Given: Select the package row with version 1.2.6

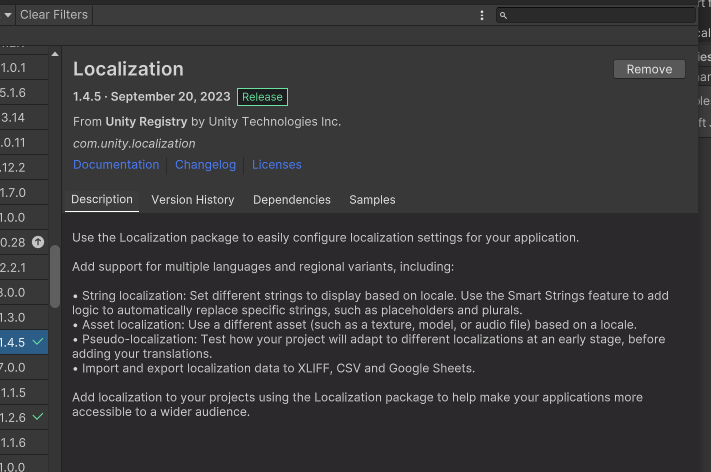Looking at the screenshot, I should pos(24,417).
